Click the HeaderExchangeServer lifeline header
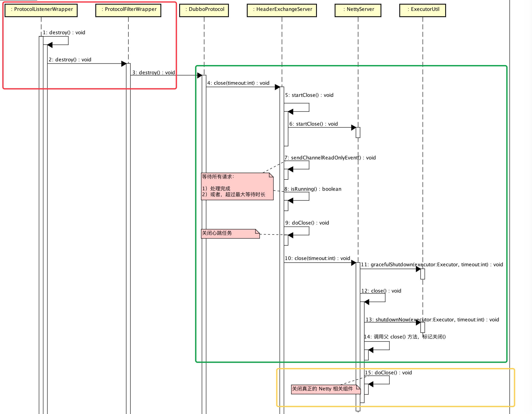The width and height of the screenshot is (532, 414). click(x=282, y=10)
